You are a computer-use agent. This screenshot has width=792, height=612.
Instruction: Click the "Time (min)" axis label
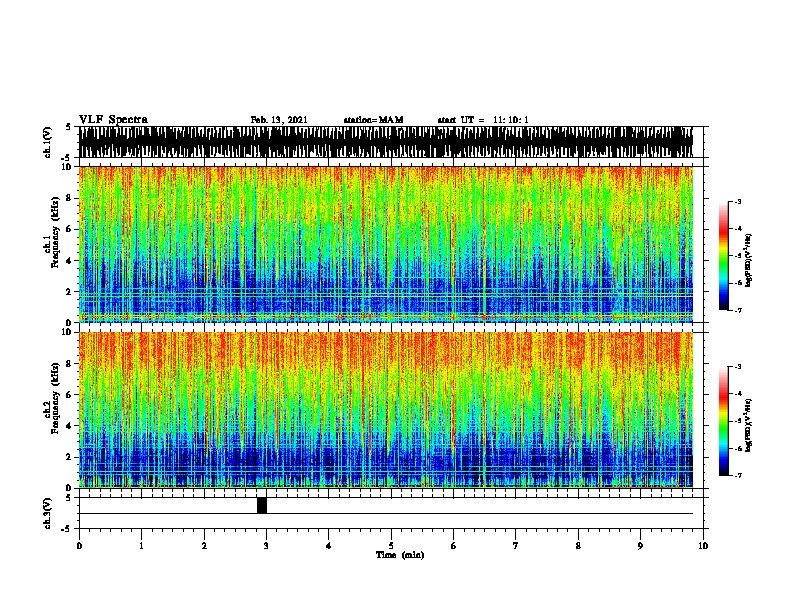[400, 555]
